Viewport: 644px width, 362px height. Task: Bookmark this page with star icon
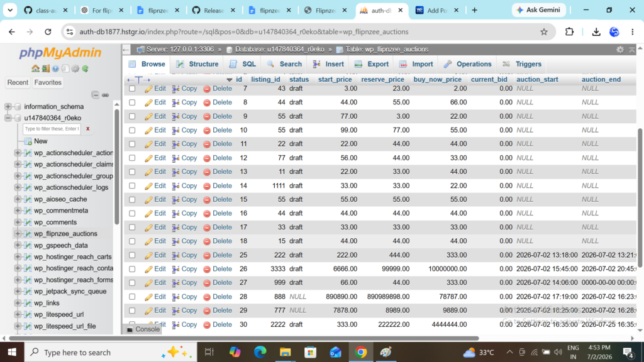coord(544,31)
